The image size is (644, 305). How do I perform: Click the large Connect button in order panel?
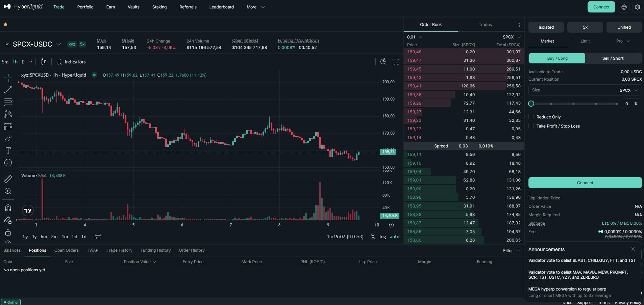click(585, 183)
